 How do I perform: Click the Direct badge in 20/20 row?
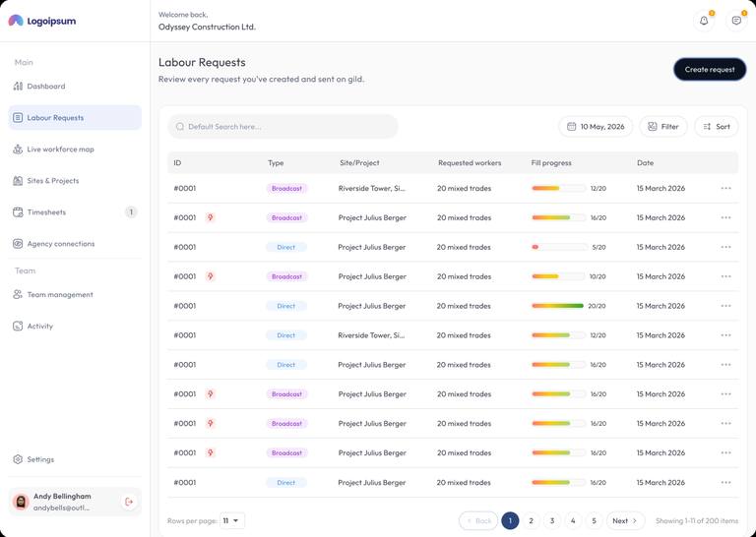(285, 306)
